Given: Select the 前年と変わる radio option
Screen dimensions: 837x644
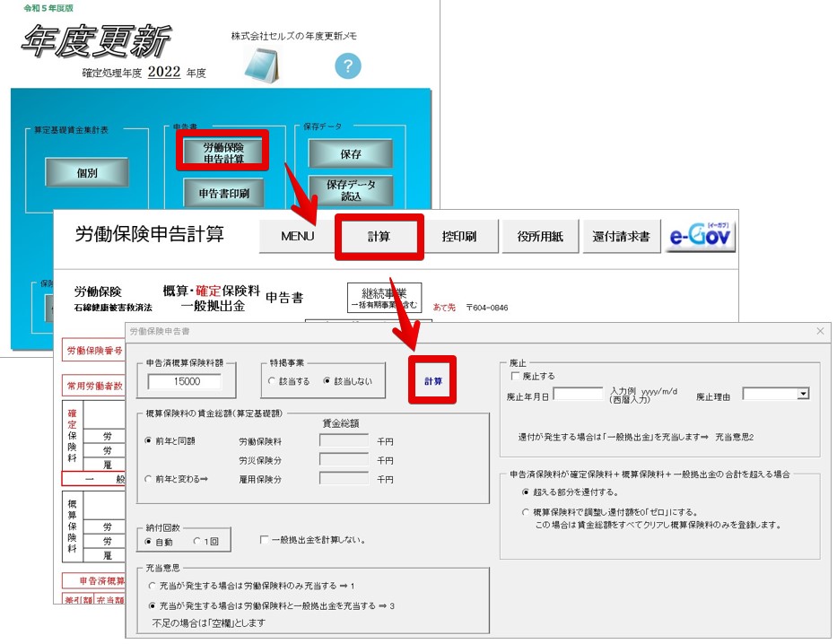Looking at the screenshot, I should coord(176,479).
